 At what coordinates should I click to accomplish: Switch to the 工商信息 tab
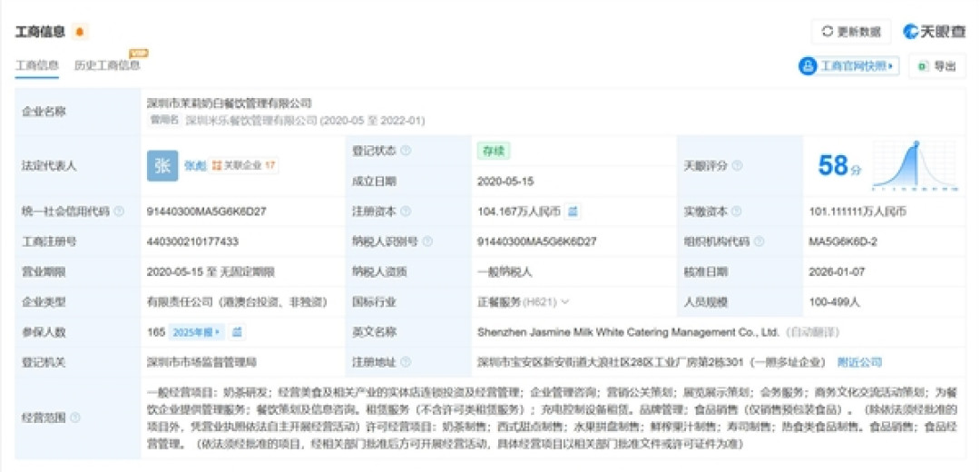point(37,65)
